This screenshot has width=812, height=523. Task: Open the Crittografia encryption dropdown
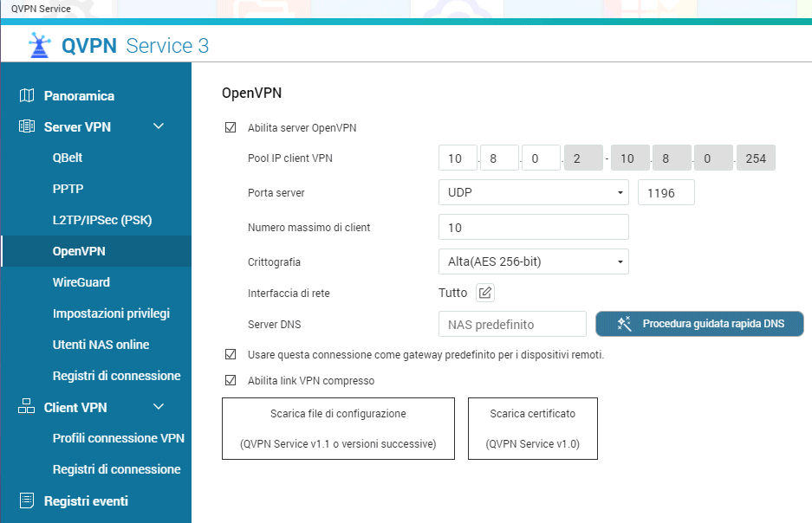point(534,261)
